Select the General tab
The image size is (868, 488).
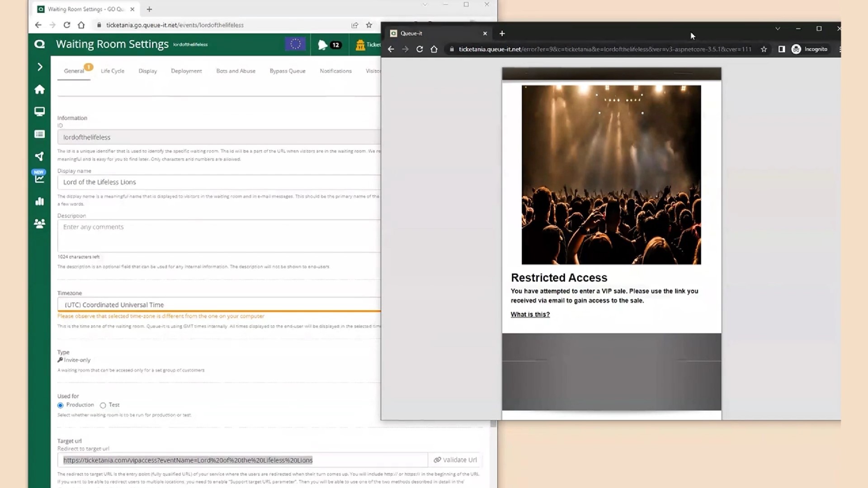pos(74,71)
